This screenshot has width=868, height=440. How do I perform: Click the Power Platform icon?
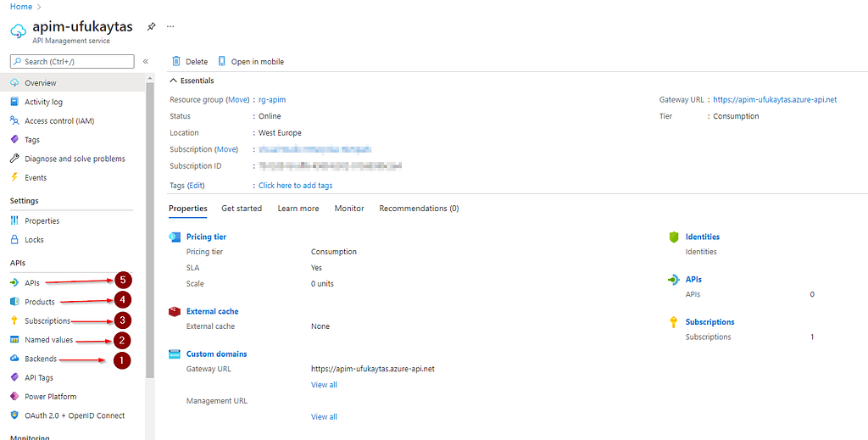(15, 397)
